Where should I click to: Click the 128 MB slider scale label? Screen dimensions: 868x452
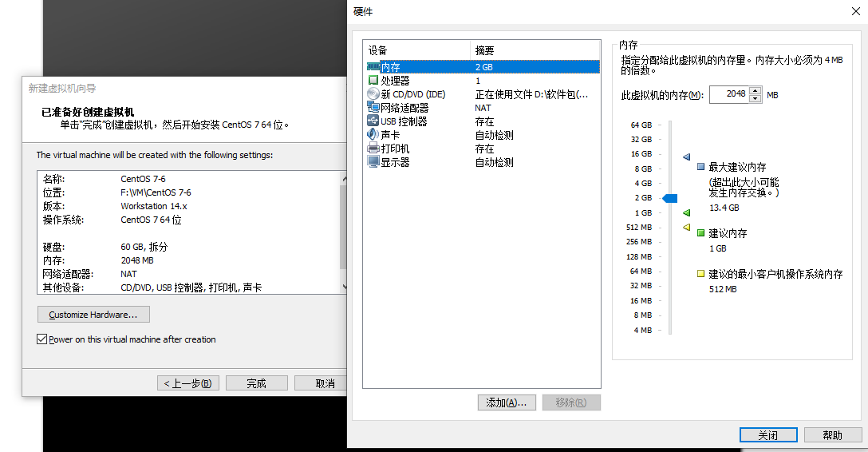click(639, 256)
